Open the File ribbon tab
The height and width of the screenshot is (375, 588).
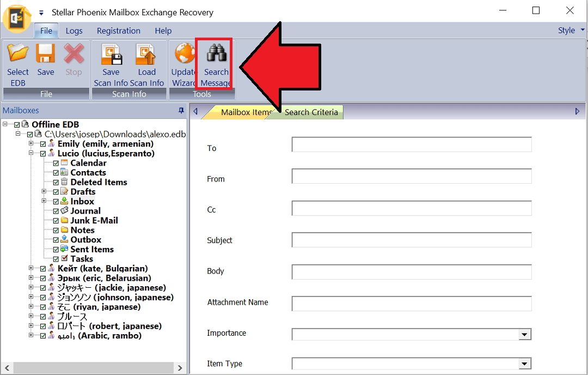point(46,31)
